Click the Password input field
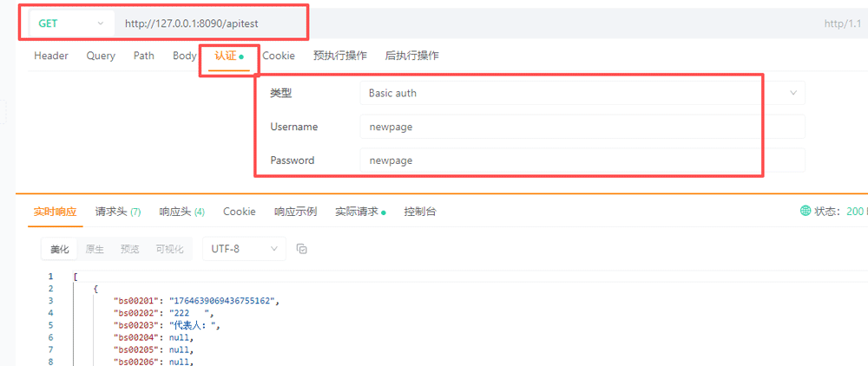The width and height of the screenshot is (868, 366). (x=582, y=160)
